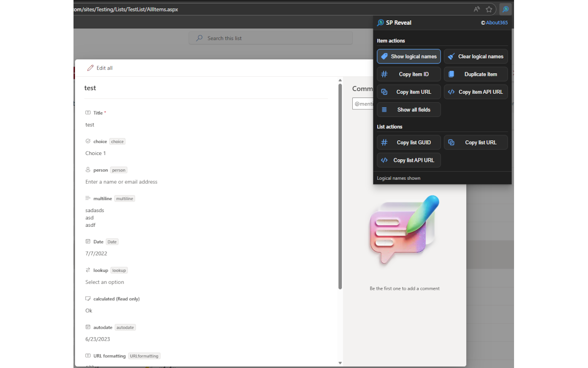Click Copy item URL button
Viewport: 588px width, 368px height.
pyautogui.click(x=409, y=92)
